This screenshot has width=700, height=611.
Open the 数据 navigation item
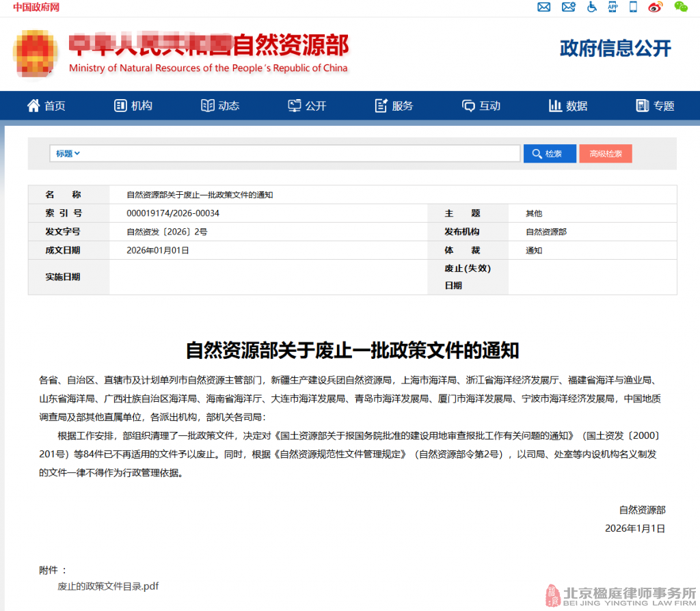point(568,106)
